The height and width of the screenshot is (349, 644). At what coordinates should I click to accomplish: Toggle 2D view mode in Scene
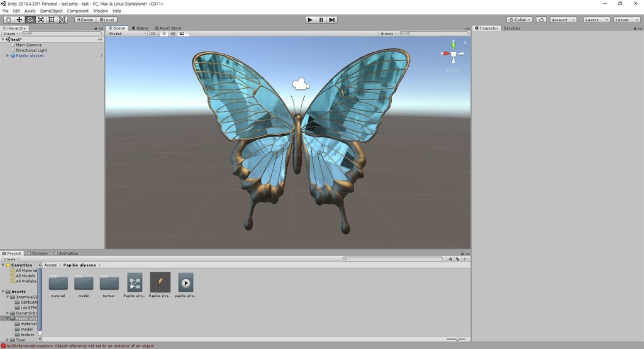(153, 34)
